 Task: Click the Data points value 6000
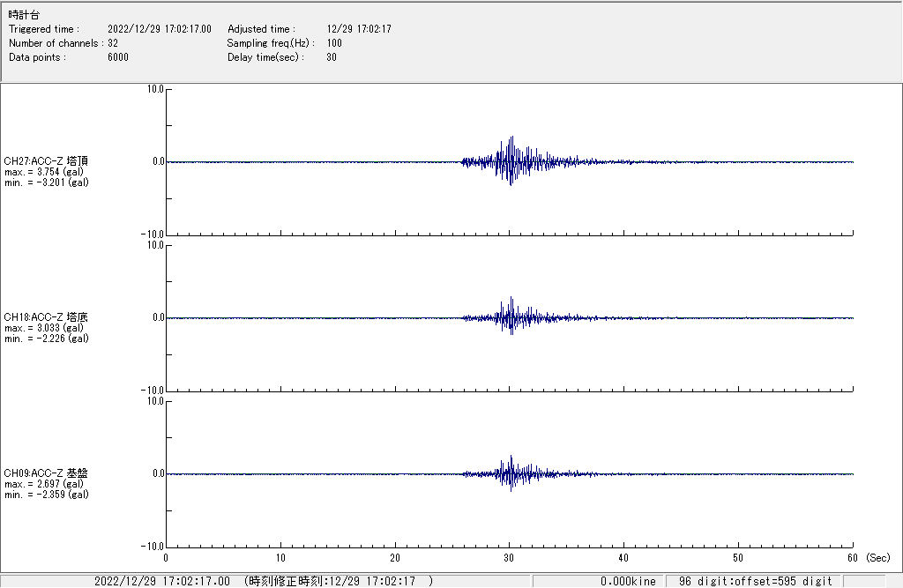pos(118,57)
